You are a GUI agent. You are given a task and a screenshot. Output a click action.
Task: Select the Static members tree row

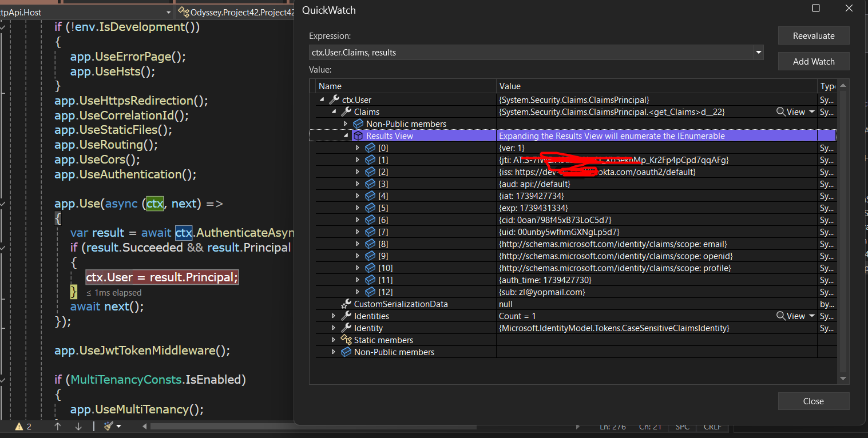[383, 340]
